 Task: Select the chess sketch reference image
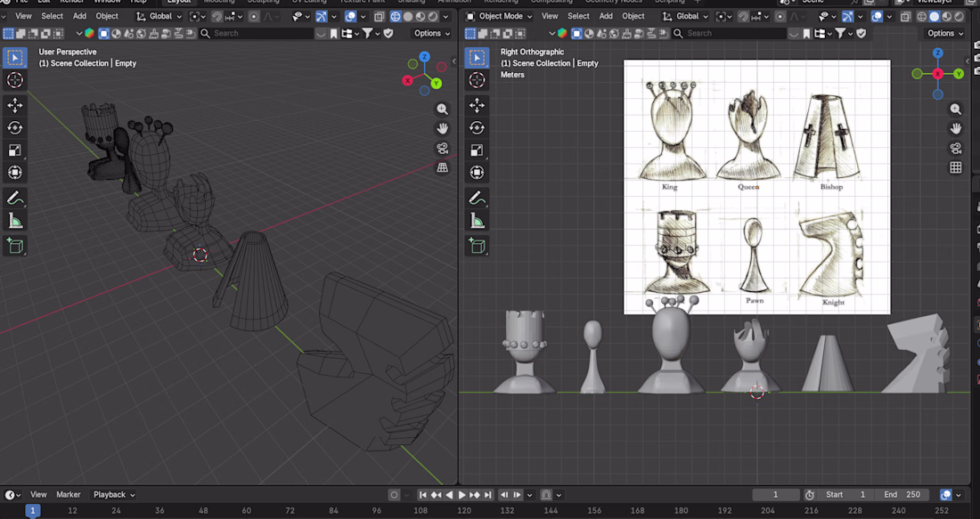[x=757, y=187]
